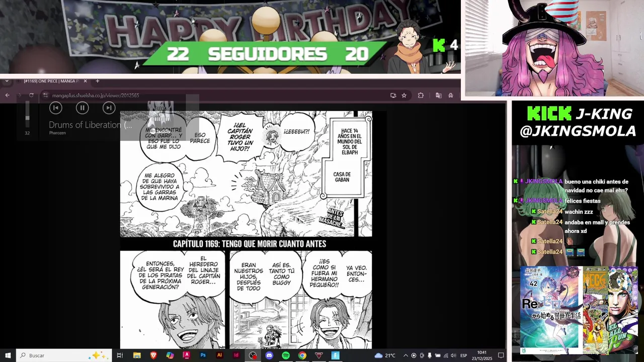Open Discord from the taskbar
This screenshot has height=362, width=644.
(269, 355)
